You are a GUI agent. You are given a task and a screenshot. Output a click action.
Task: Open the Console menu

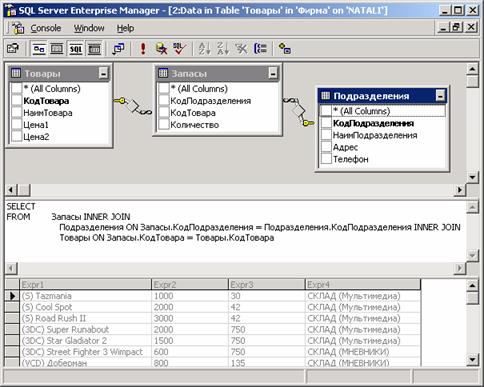pyautogui.click(x=46, y=28)
